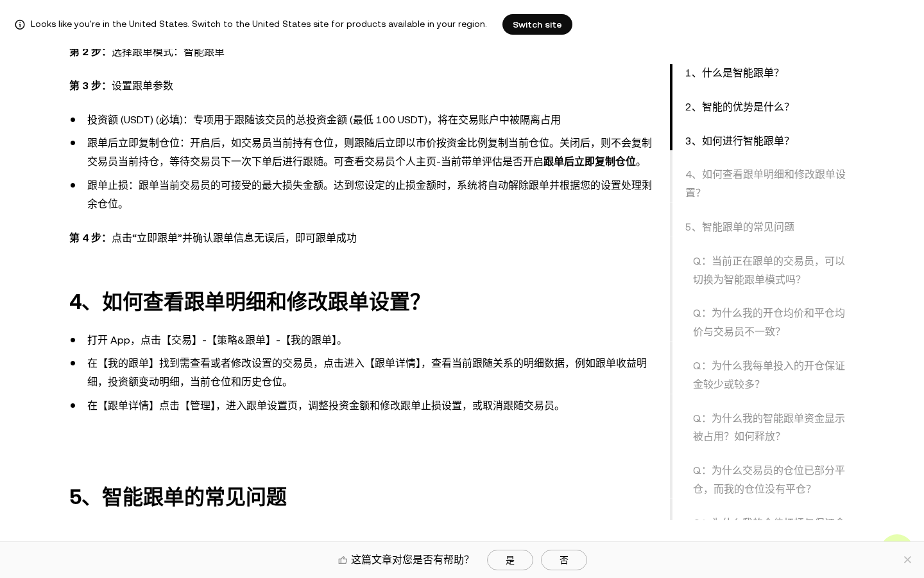Close the article feedback bar
Image resolution: width=924 pixels, height=578 pixels.
[907, 559]
